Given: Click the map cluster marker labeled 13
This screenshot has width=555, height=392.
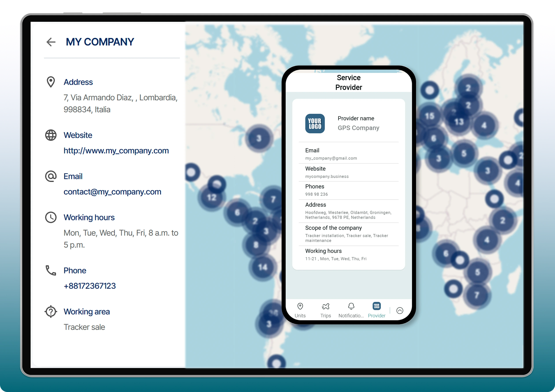Looking at the screenshot, I should pos(459,121).
